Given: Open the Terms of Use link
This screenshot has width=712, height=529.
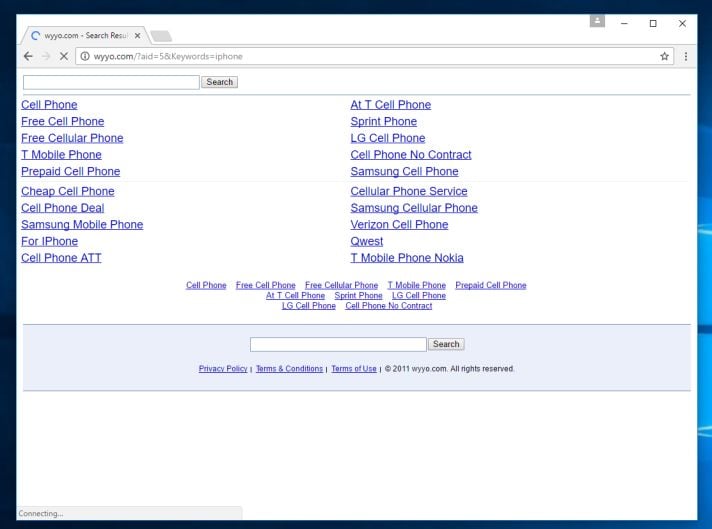Looking at the screenshot, I should 354,369.
